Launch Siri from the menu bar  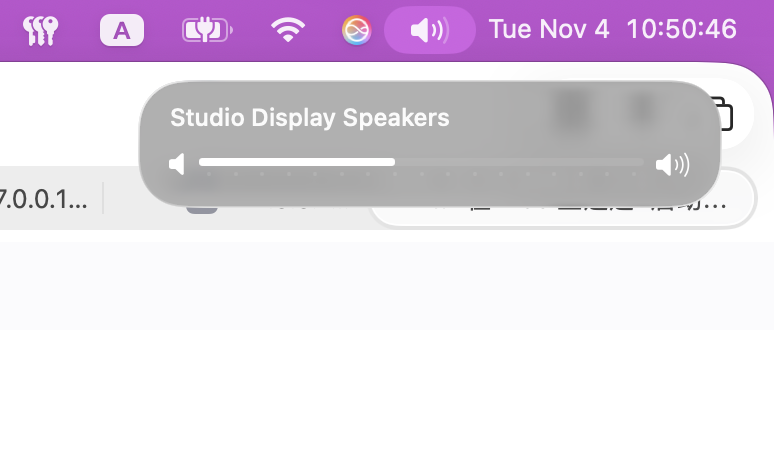coord(356,31)
